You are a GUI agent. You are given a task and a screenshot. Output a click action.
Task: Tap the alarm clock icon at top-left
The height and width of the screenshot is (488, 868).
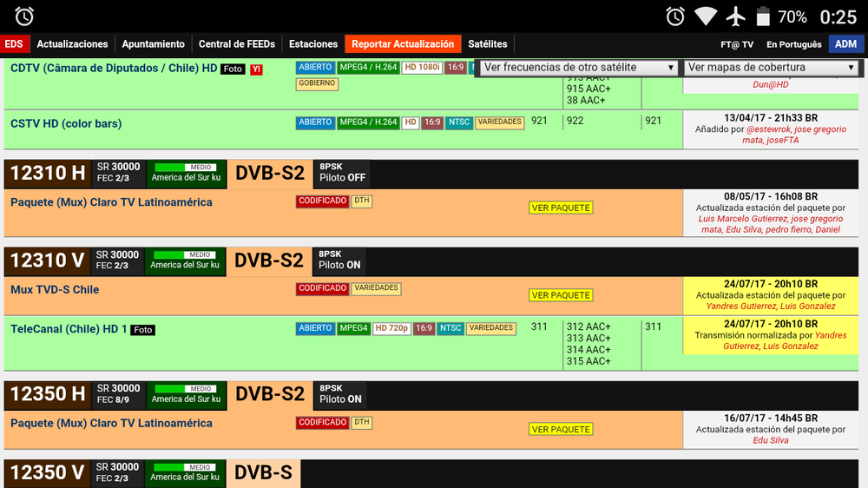[x=24, y=16]
